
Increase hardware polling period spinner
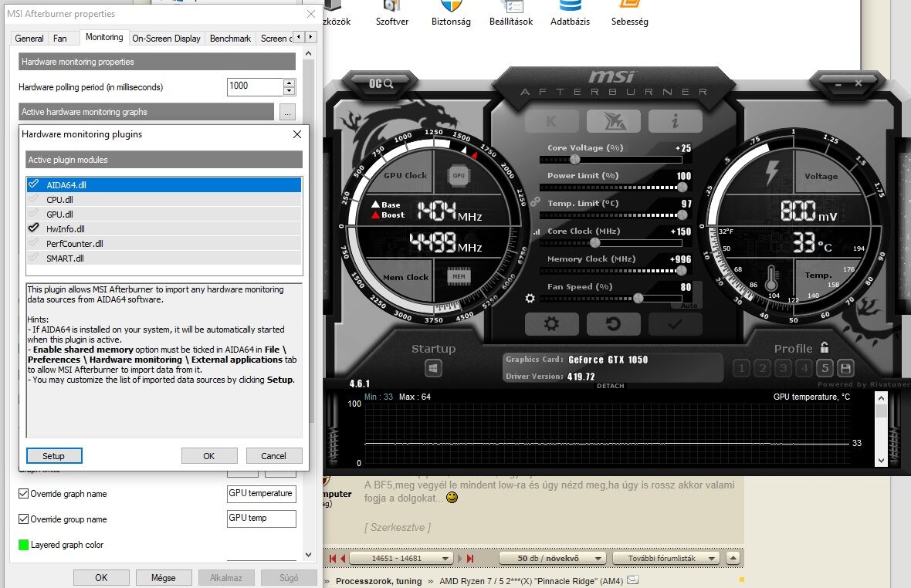click(289, 83)
